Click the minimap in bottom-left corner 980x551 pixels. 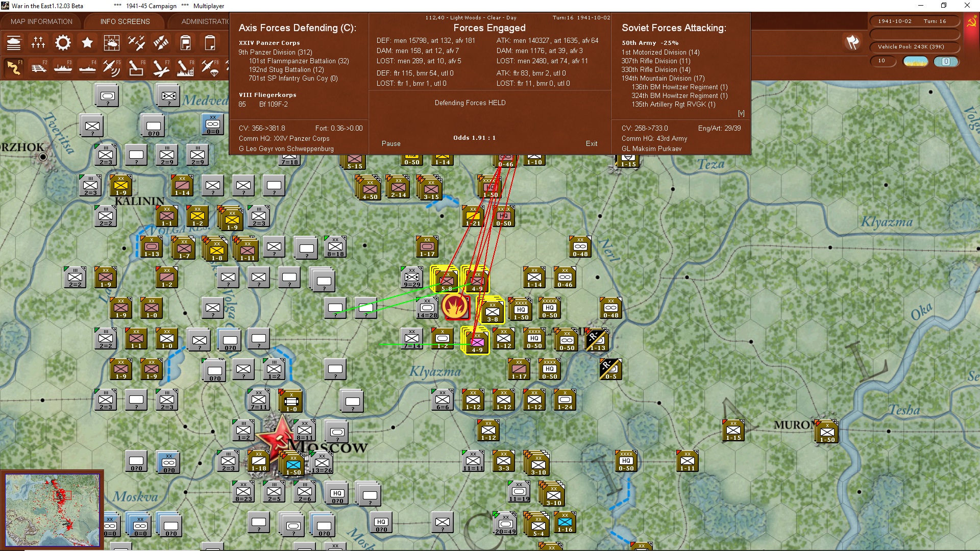(x=52, y=510)
